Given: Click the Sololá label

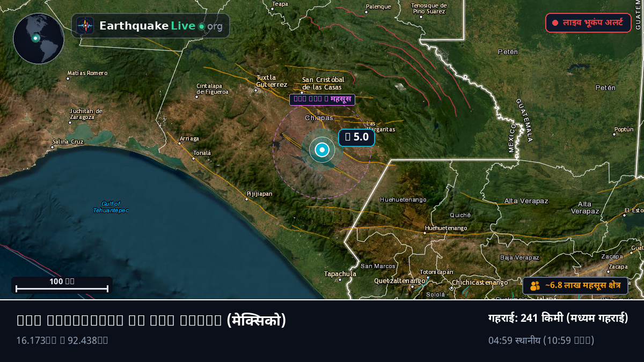Looking at the screenshot, I should click(x=435, y=294).
